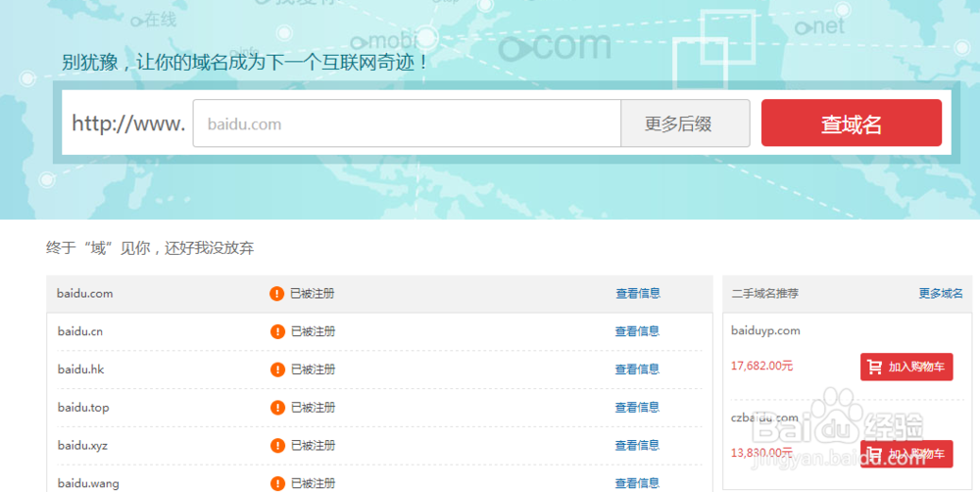Add baiduyp.com to cart with 加入购物车
Screen dimensions: 980x492
point(906,367)
